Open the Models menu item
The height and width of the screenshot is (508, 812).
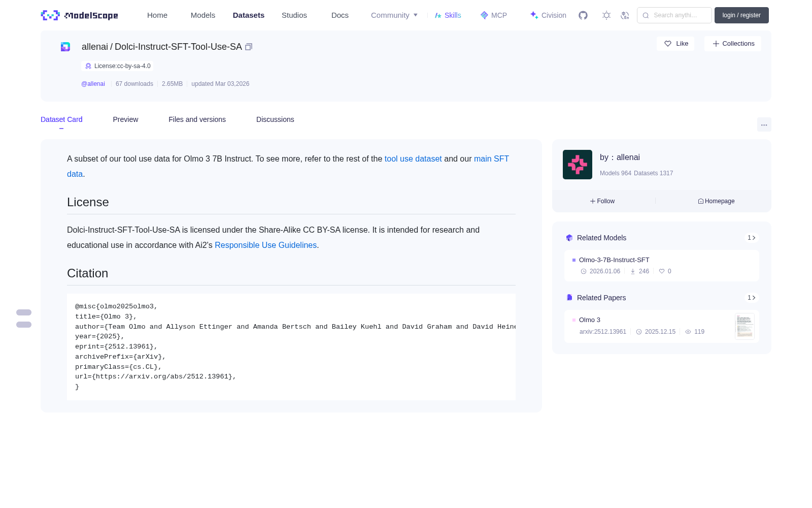click(x=203, y=15)
